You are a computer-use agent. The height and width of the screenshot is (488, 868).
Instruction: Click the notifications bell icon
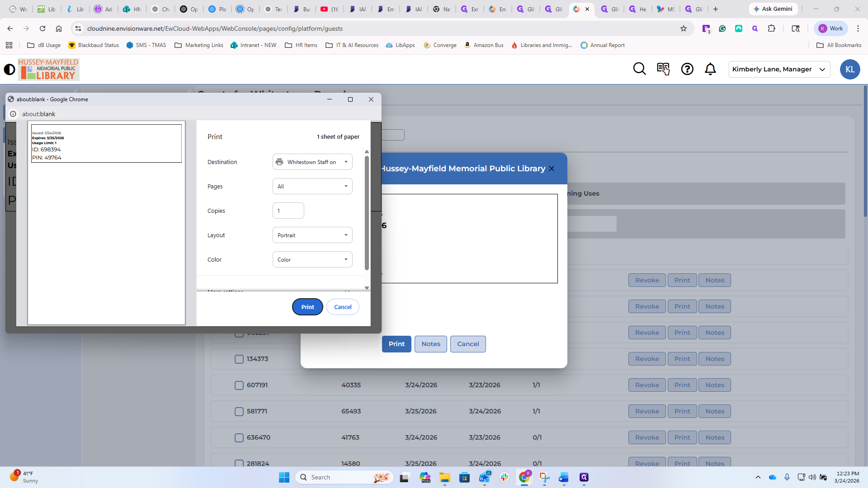click(710, 69)
